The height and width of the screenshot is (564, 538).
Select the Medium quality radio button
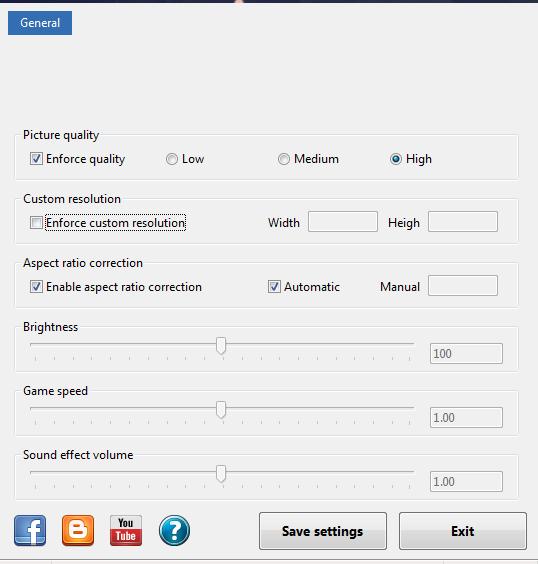point(283,159)
